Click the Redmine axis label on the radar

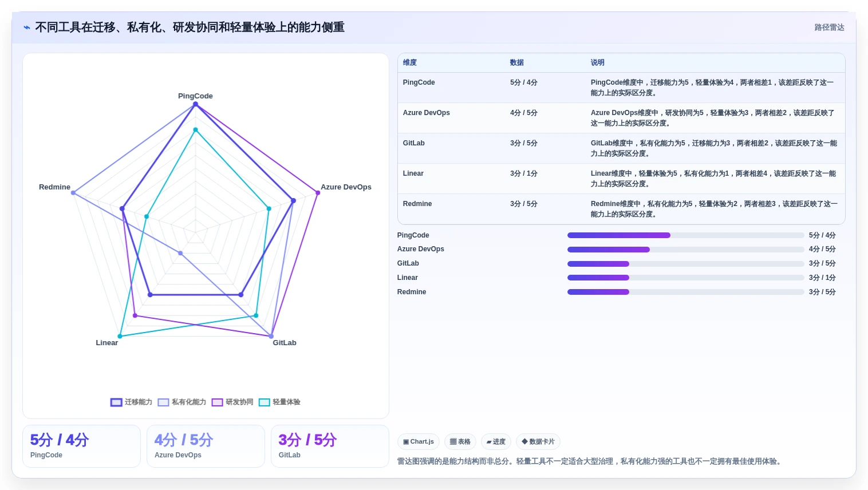click(x=54, y=187)
